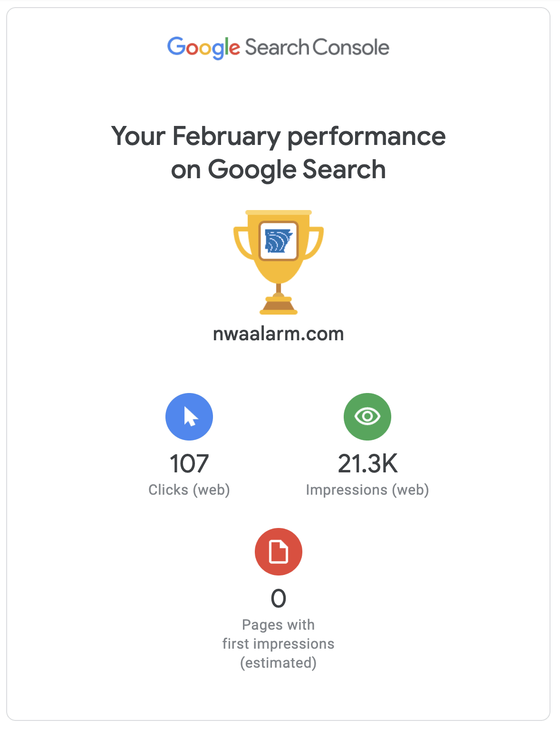Click the green impressions eye icon
Image resolution: width=560 pixels, height=729 pixels.
[x=367, y=416]
